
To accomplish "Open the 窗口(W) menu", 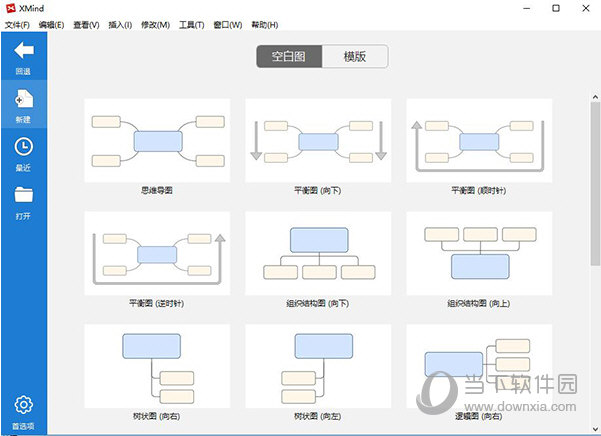I will tap(228, 25).
